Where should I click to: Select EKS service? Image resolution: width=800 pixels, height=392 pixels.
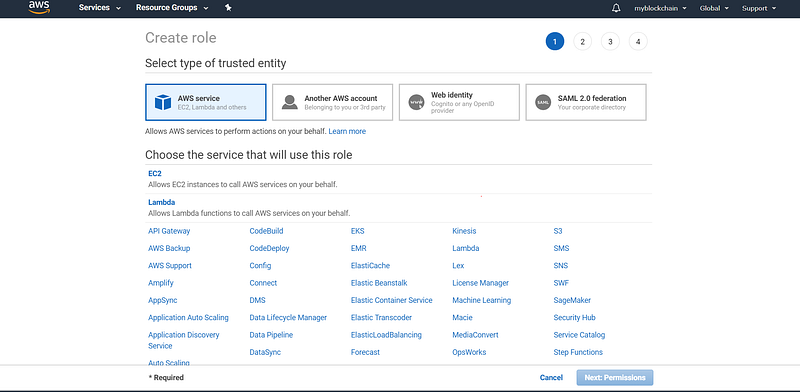[x=358, y=231]
